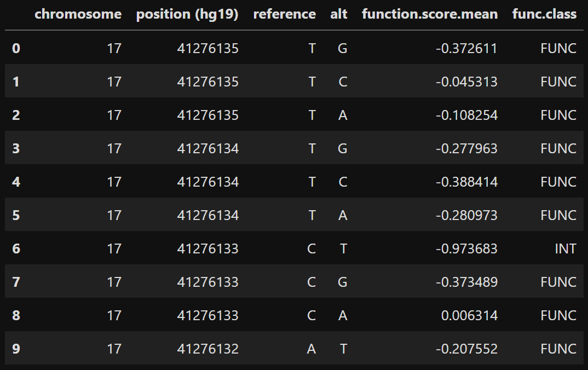Select row index 3
The image size is (588, 370).
pyautogui.click(x=16, y=148)
